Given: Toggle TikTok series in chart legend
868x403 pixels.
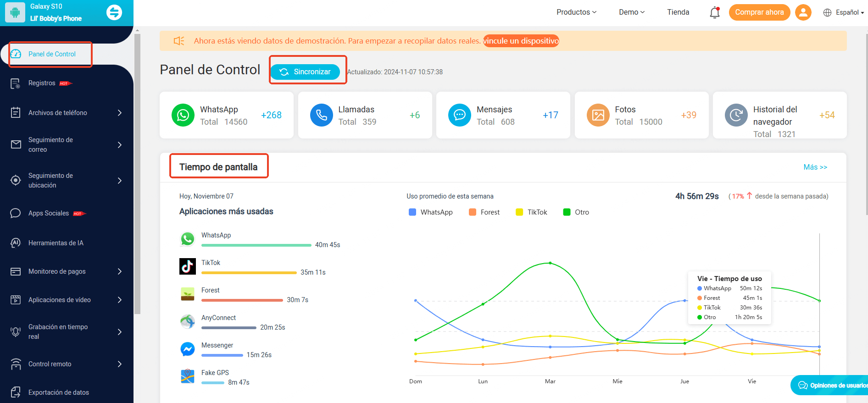Looking at the screenshot, I should coord(531,212).
